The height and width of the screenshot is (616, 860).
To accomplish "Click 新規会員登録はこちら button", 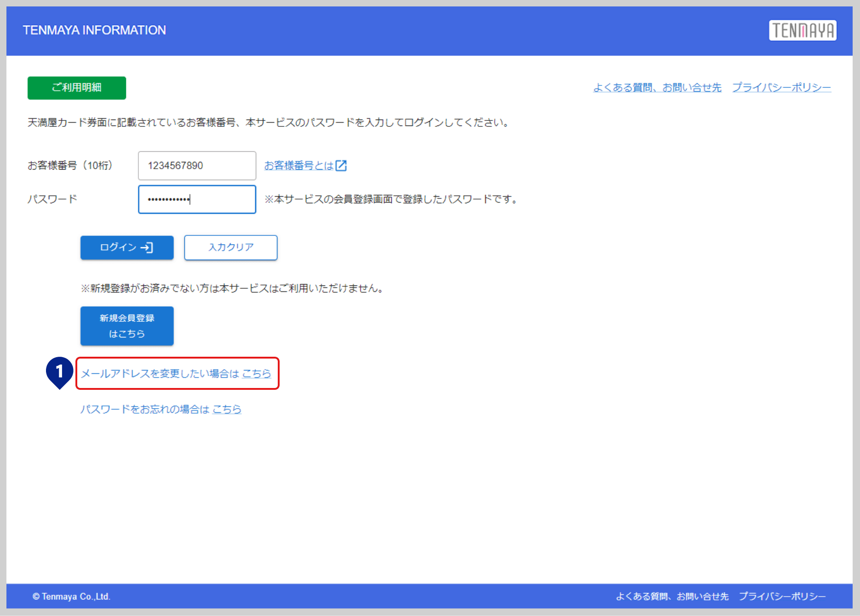I will click(x=127, y=326).
